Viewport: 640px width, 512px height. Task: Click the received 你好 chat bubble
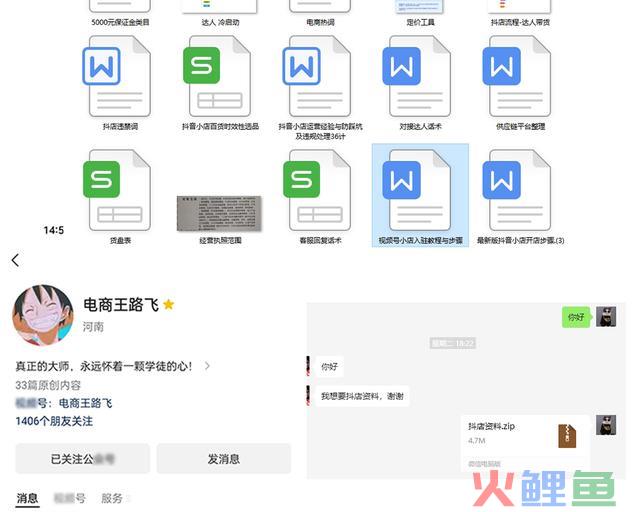(x=329, y=367)
